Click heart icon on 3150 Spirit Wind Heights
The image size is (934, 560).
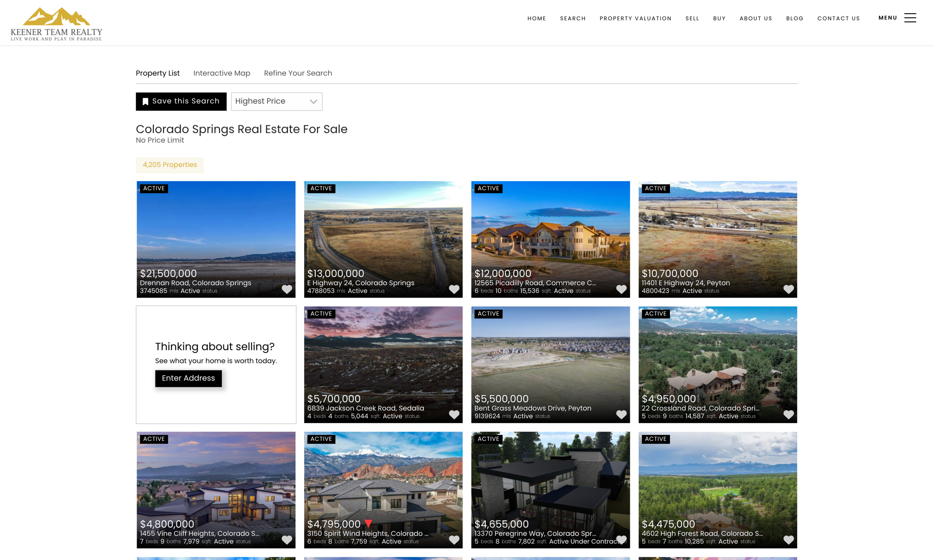454,539
